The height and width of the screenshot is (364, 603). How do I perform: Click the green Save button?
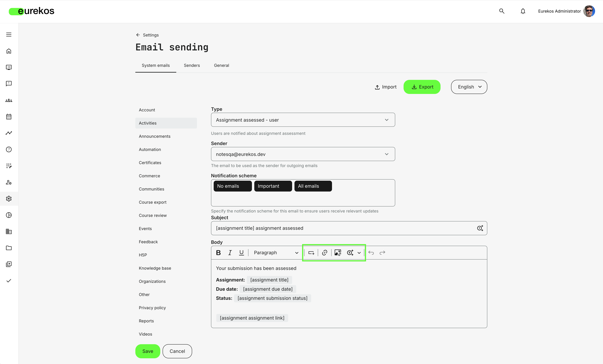click(148, 351)
